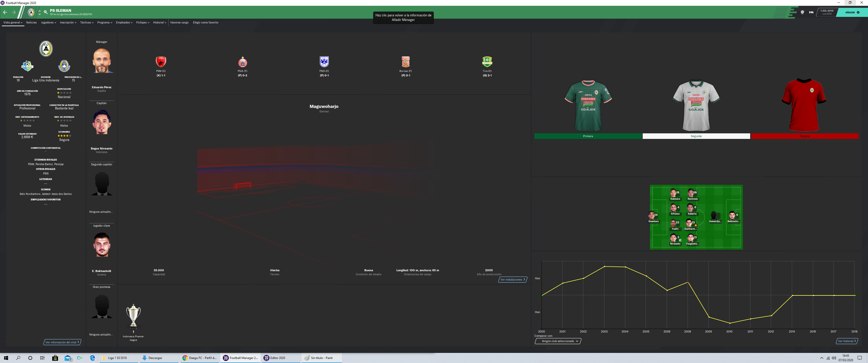Open manager Eduardo Pérez profile
Screen dimensions: 868x363
click(x=101, y=87)
